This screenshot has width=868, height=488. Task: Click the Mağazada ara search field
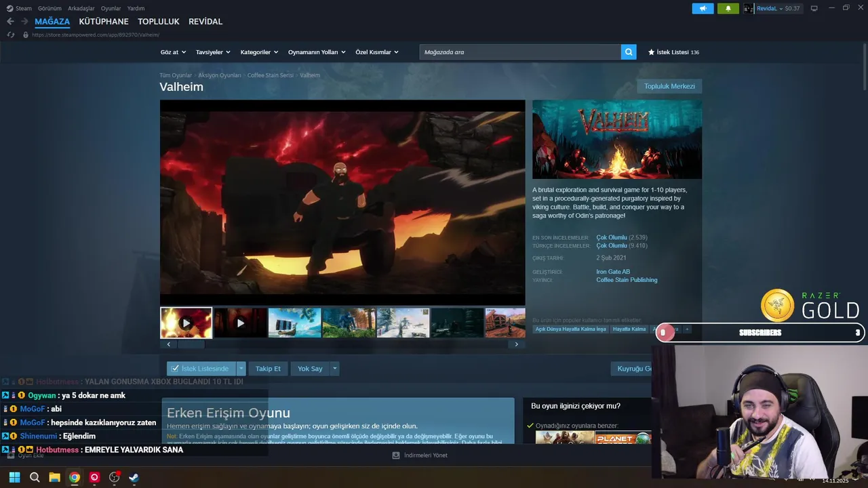click(520, 52)
